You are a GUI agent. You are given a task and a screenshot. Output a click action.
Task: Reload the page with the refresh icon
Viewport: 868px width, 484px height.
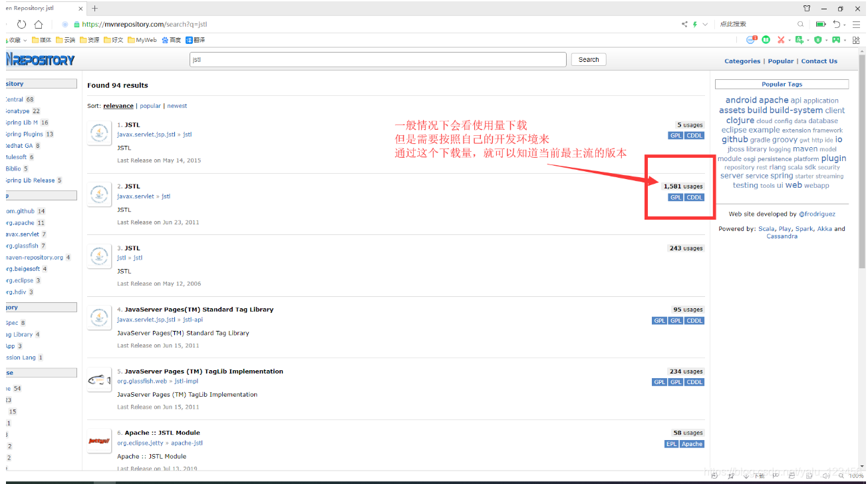[x=21, y=24]
